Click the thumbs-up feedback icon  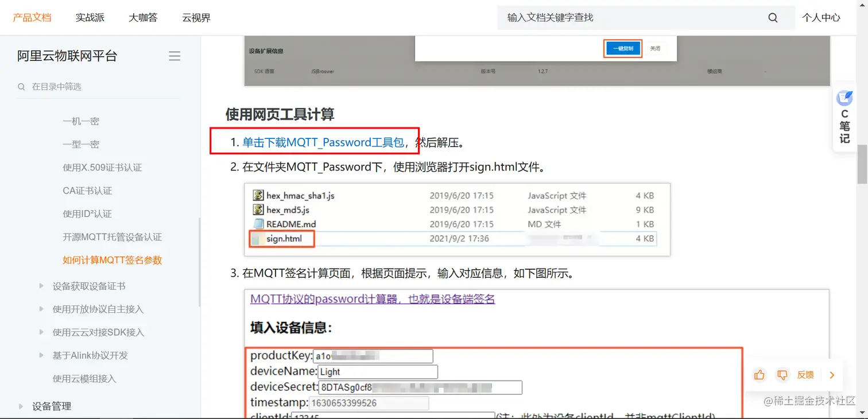(x=759, y=375)
